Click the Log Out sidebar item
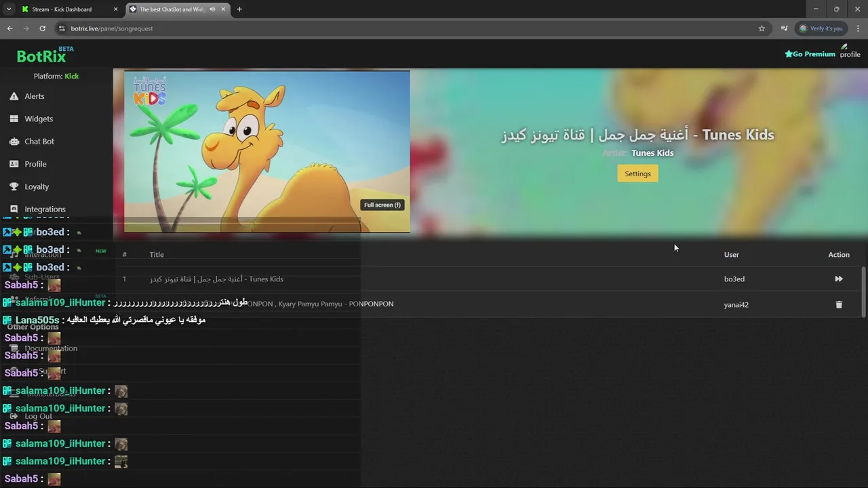Screen dimensions: 868x488 pyautogui.click(x=31, y=416)
